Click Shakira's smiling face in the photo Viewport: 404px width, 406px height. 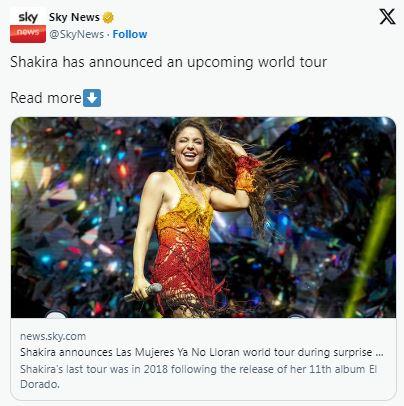[189, 147]
